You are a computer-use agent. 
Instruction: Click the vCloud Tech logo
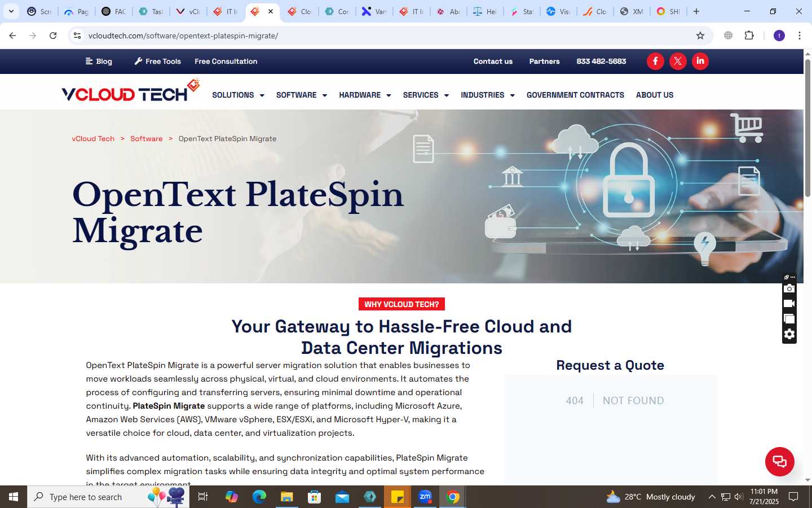[131, 91]
